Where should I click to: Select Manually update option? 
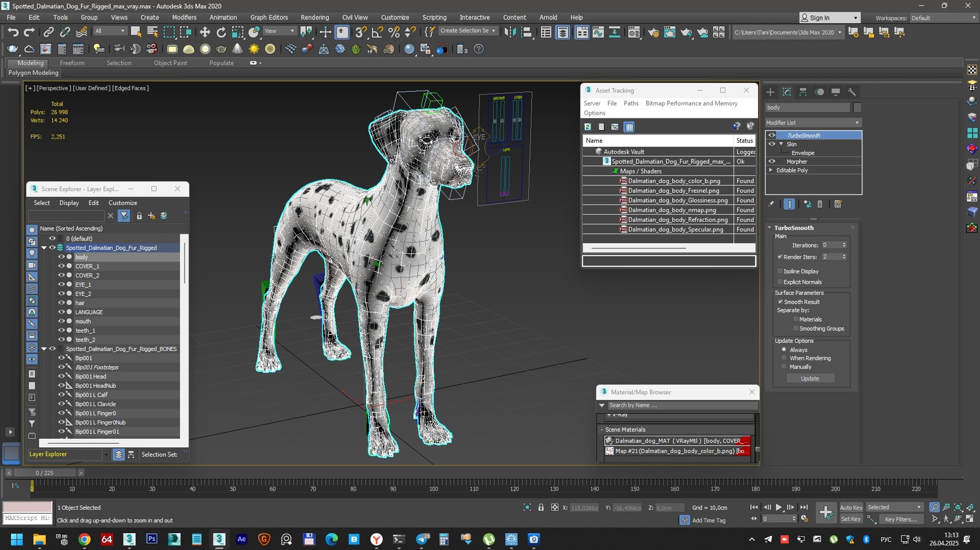click(x=784, y=366)
